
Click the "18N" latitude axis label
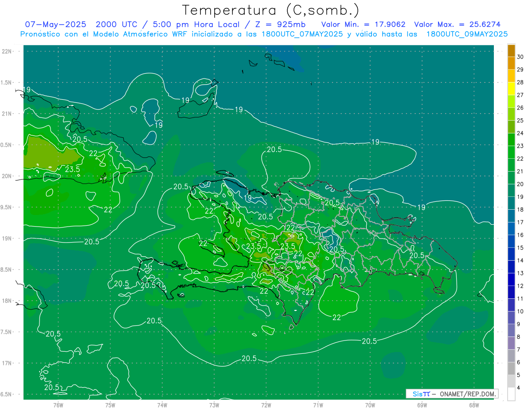[7, 301]
